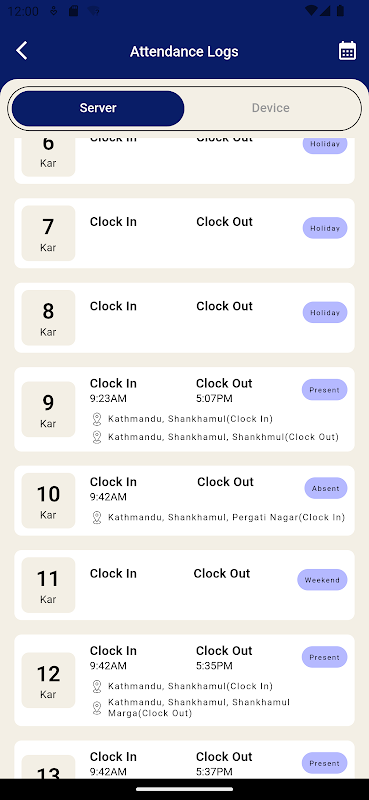The width and height of the screenshot is (369, 800).
Task: Tap clock-out location pin for 9 Kar
Action: click(x=97, y=437)
